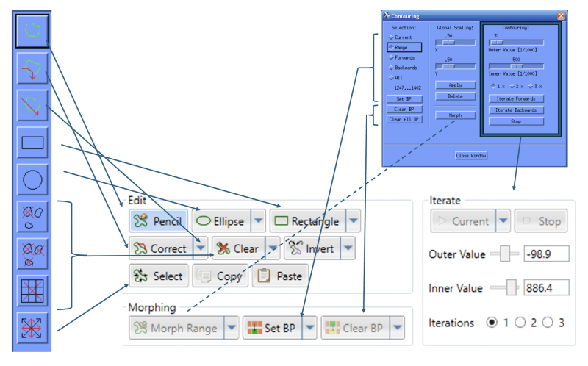This screenshot has height=366, width=588.
Task: Click the Set BP button in Morphing group
Action: (x=273, y=328)
